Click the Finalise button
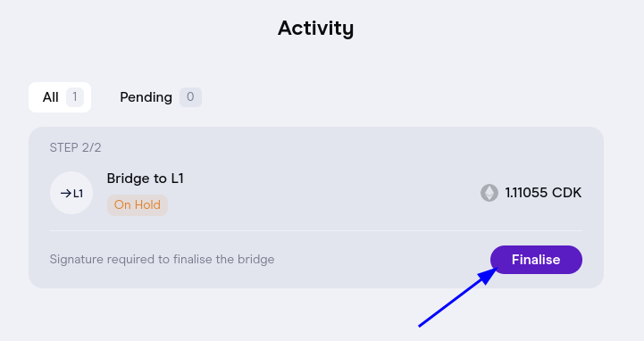Screen dimensions: 644x341 click(x=536, y=260)
